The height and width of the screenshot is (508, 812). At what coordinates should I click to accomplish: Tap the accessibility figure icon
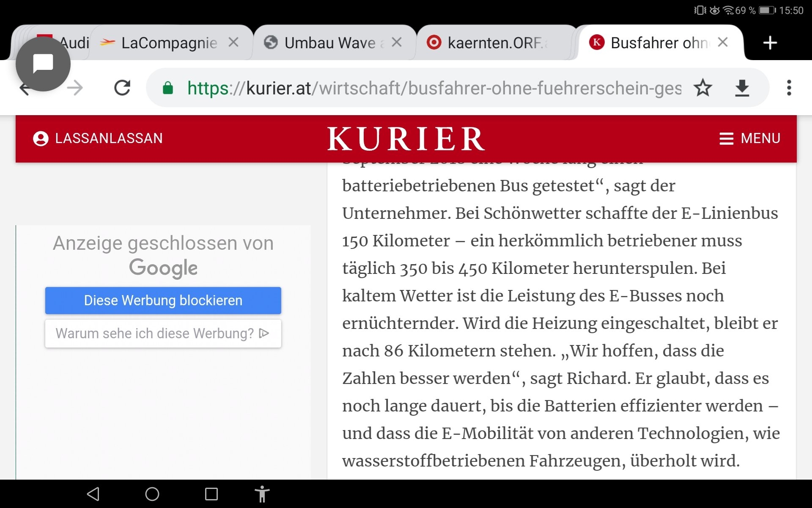[x=262, y=494]
